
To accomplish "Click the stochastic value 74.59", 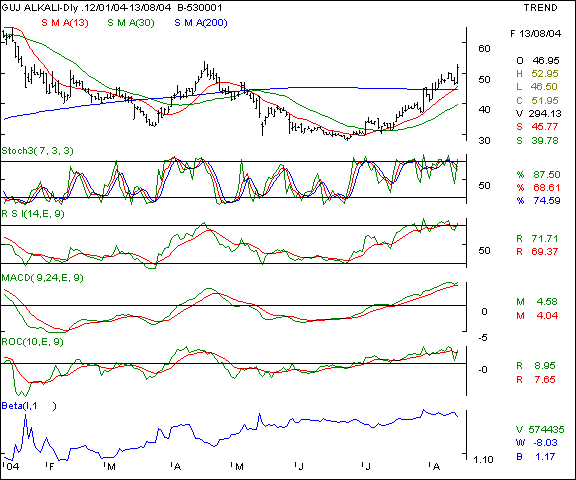I will [547, 201].
